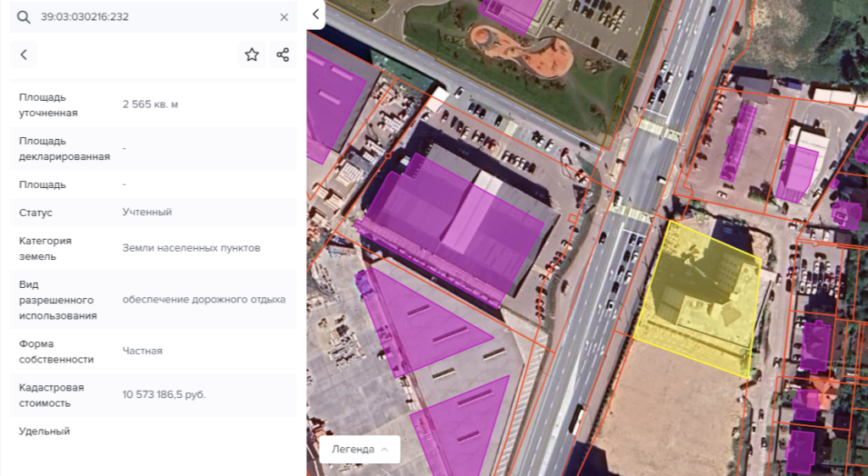Select ownership value Частная
Image resolution: width=868 pixels, height=476 pixels.
pos(142,351)
